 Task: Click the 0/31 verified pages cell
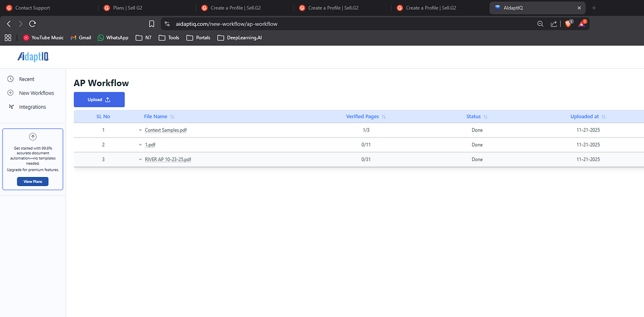(366, 159)
